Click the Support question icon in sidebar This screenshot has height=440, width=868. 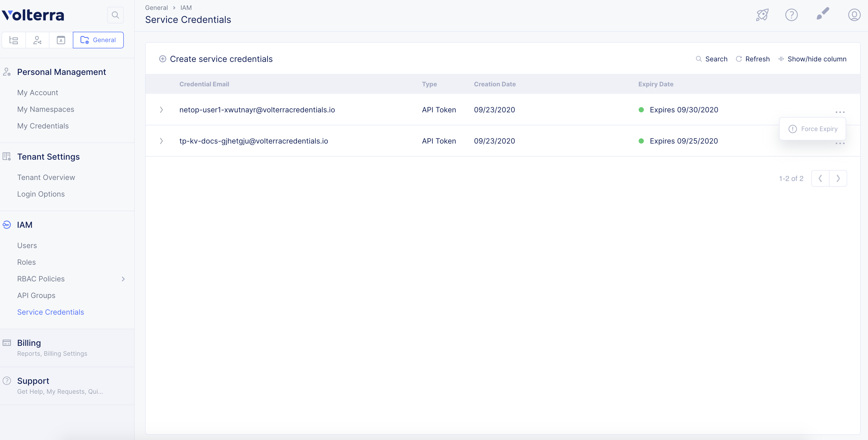click(7, 381)
